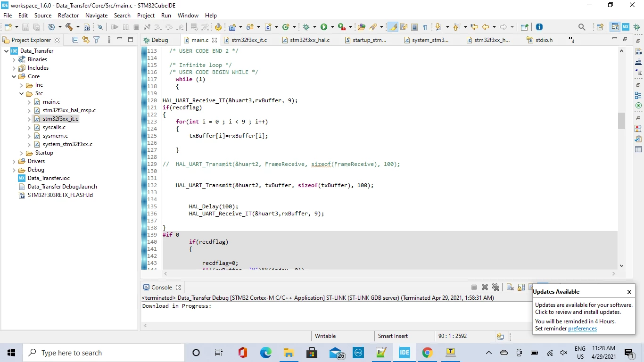Viewport: 644px width, 362px height.
Task: Click the updates available status bar icon
Action: 500,336
